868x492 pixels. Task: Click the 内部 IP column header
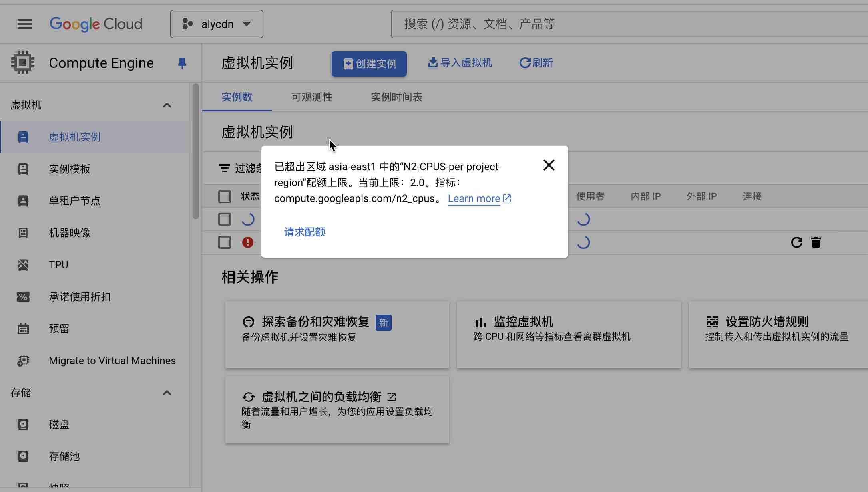point(646,196)
